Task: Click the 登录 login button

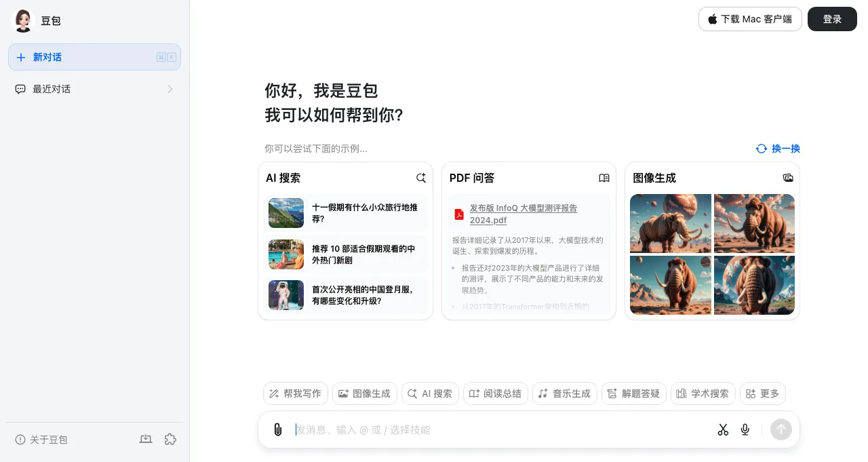Action: [x=832, y=19]
